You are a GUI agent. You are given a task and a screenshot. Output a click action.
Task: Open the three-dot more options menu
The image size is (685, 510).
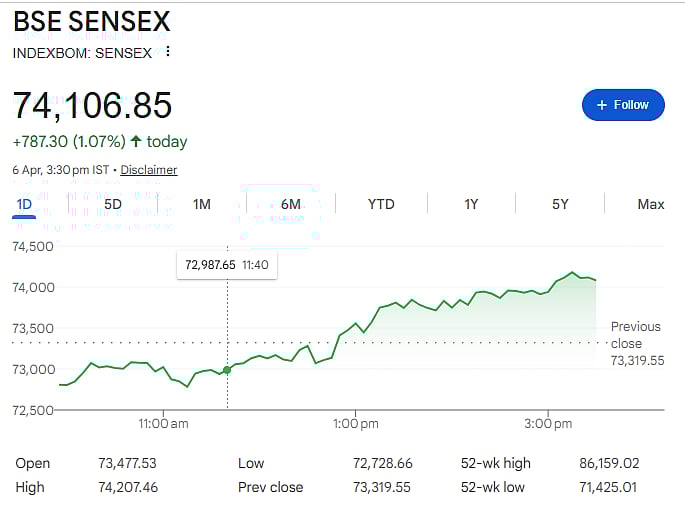[168, 52]
